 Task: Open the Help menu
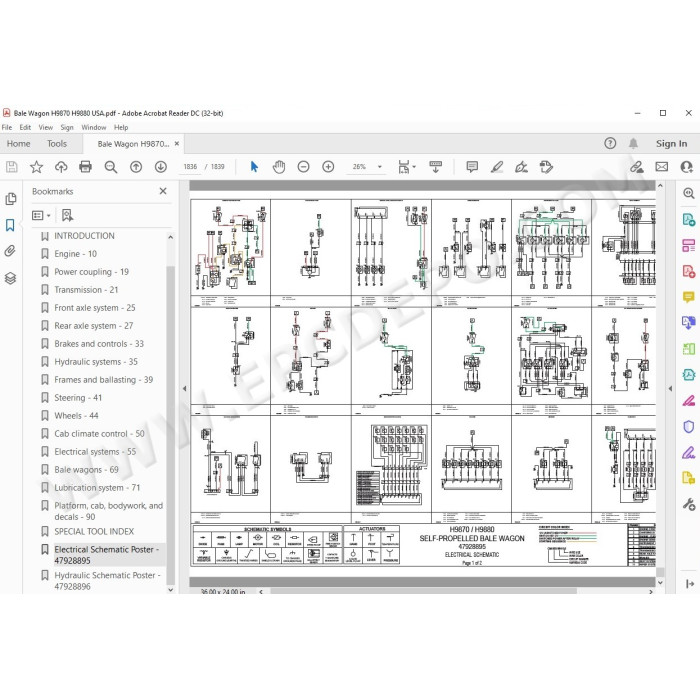(x=121, y=127)
